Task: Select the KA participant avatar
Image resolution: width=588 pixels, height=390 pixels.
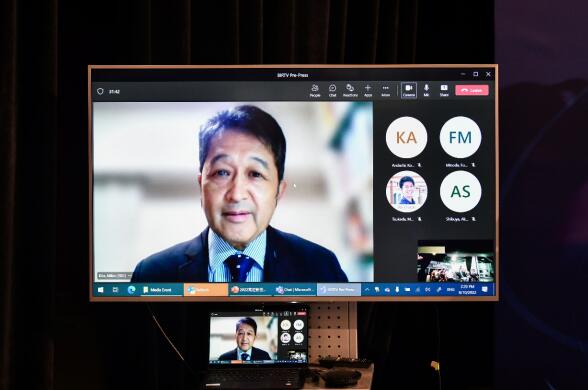Action: 406,137
